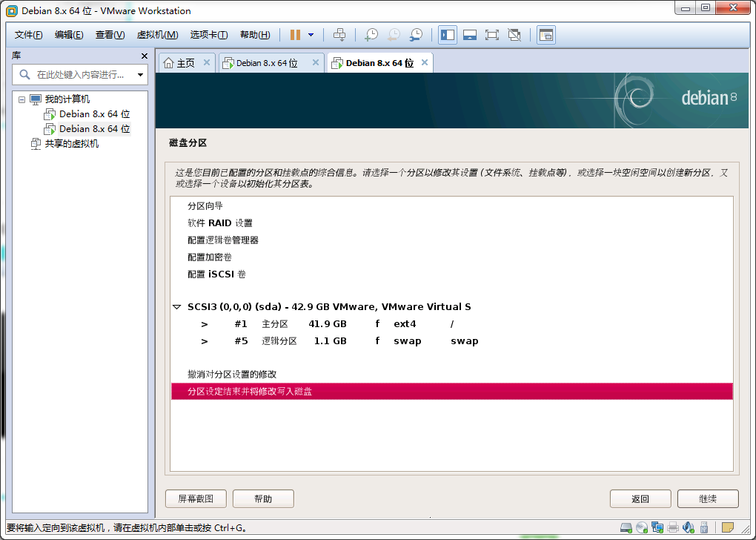Open the 帮助(H) menu
Screen dimensions: 756x540
255,35
